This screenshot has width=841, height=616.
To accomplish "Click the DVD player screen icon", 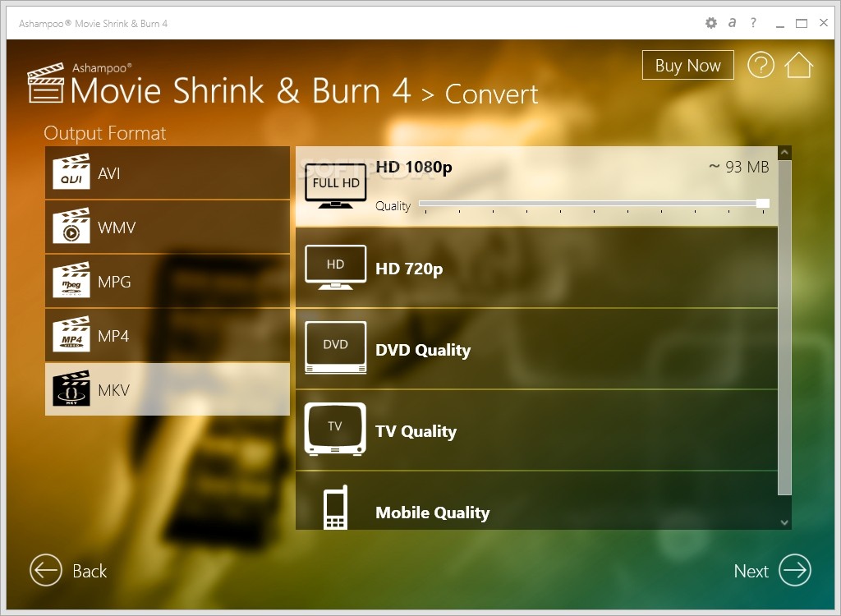I will pos(336,347).
